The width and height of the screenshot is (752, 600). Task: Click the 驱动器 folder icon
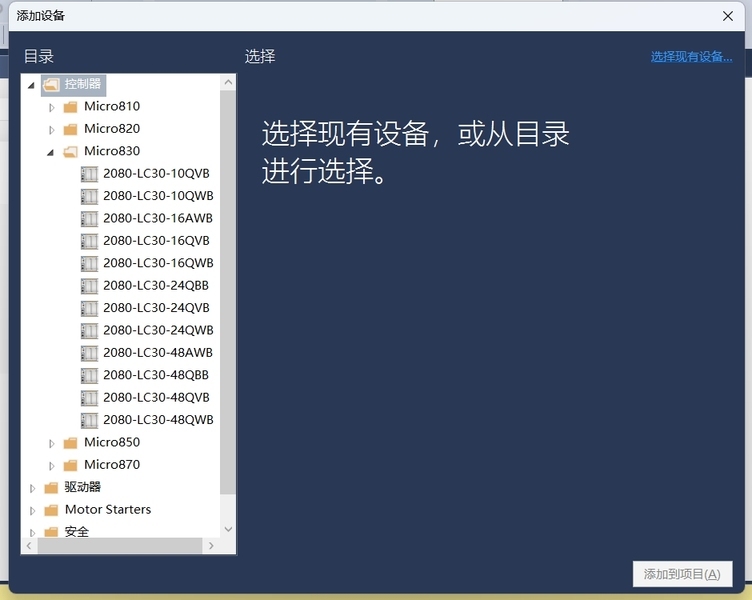pos(51,488)
